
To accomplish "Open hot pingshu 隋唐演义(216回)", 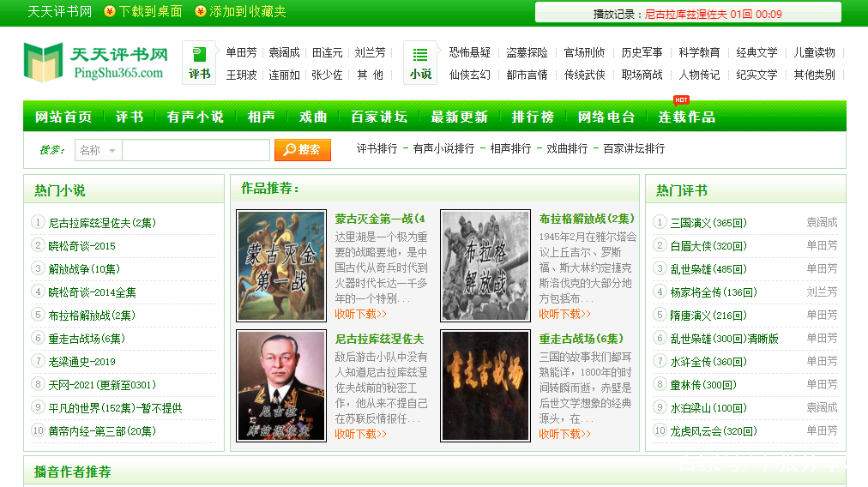I will point(708,316).
